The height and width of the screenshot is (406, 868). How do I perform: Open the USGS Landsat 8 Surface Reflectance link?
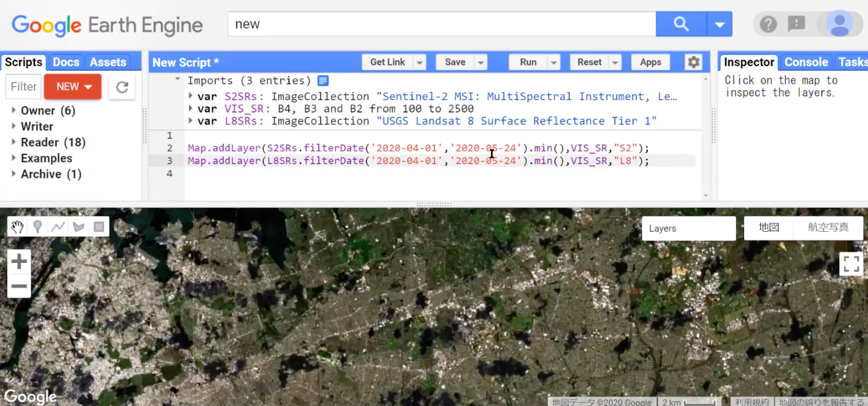click(x=516, y=121)
